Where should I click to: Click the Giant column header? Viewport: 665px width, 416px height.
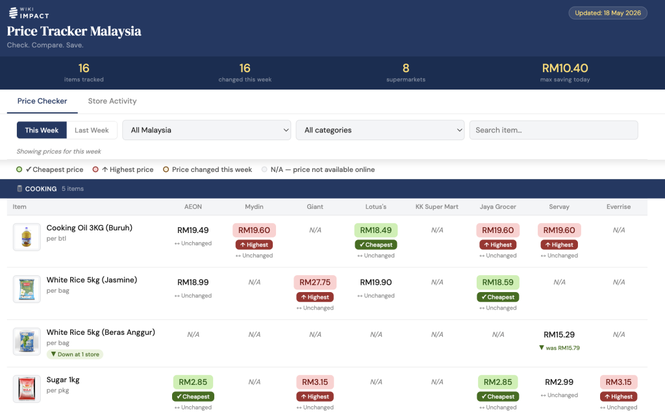(x=315, y=207)
